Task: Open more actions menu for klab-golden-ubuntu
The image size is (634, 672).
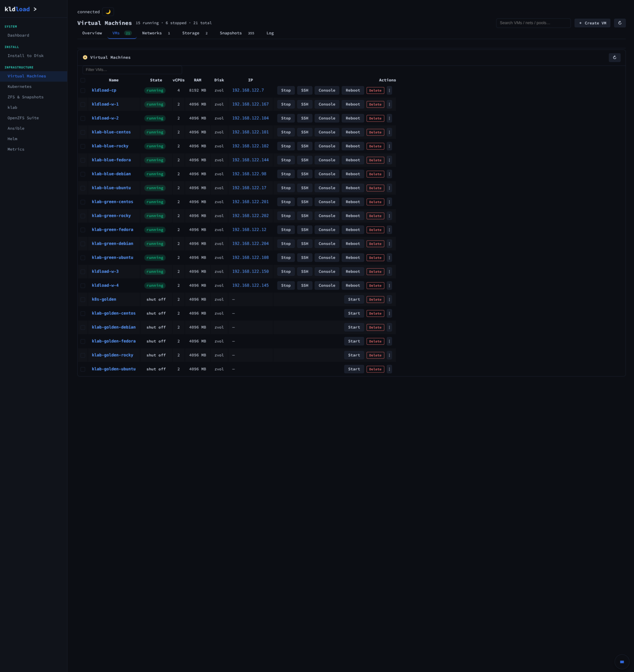Action: pyautogui.click(x=389, y=369)
